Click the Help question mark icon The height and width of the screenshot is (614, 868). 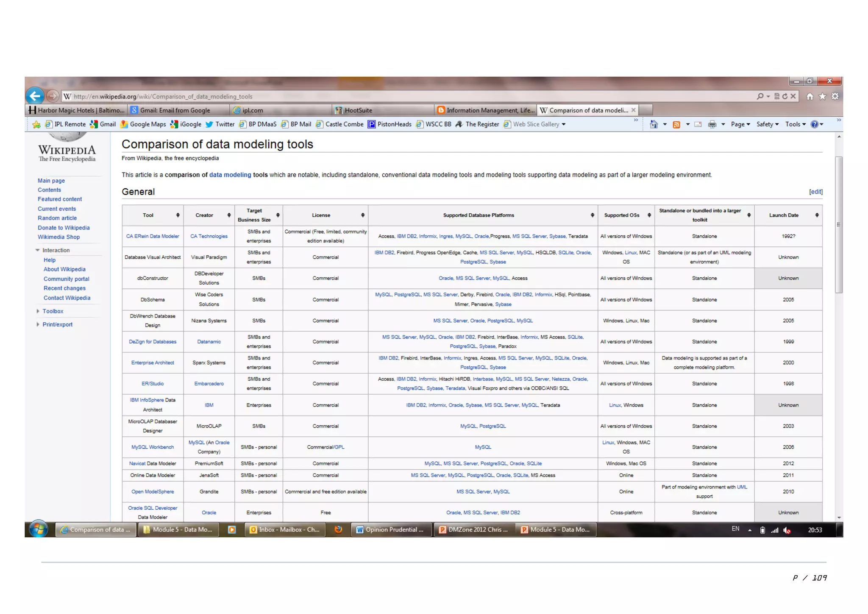(x=814, y=124)
